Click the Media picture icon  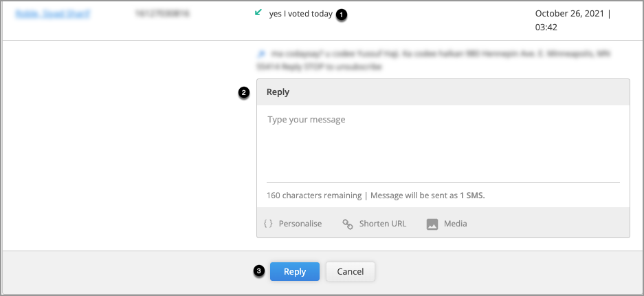432,224
